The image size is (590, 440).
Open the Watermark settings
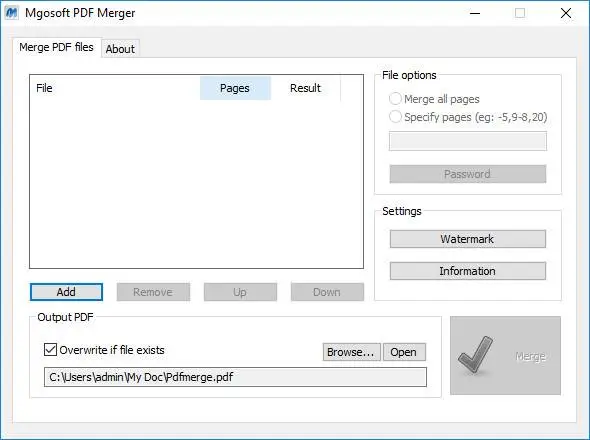pos(468,239)
